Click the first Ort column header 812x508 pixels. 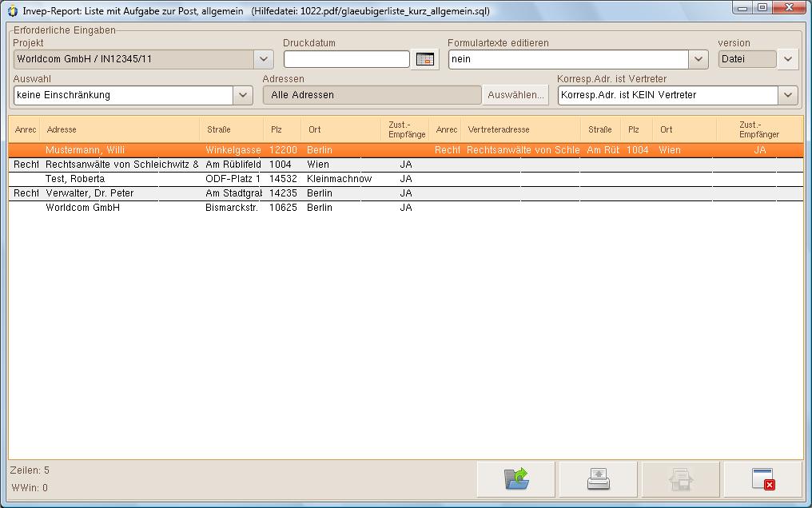pos(339,130)
